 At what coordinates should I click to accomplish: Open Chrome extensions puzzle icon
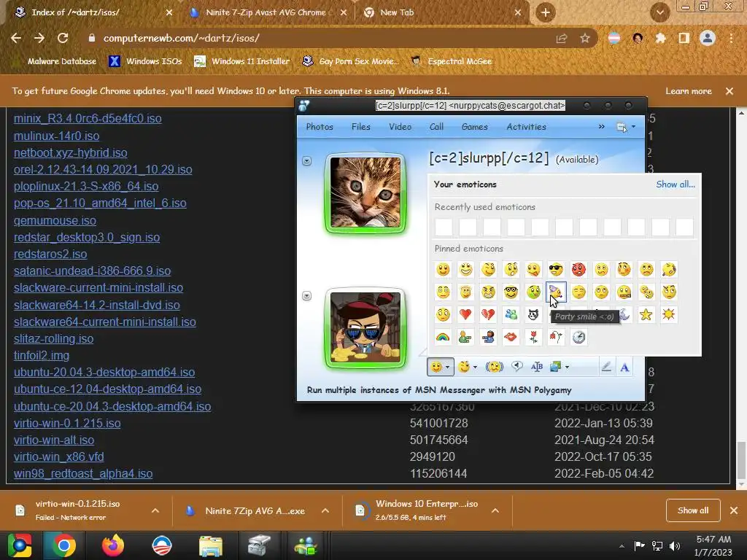click(x=660, y=39)
